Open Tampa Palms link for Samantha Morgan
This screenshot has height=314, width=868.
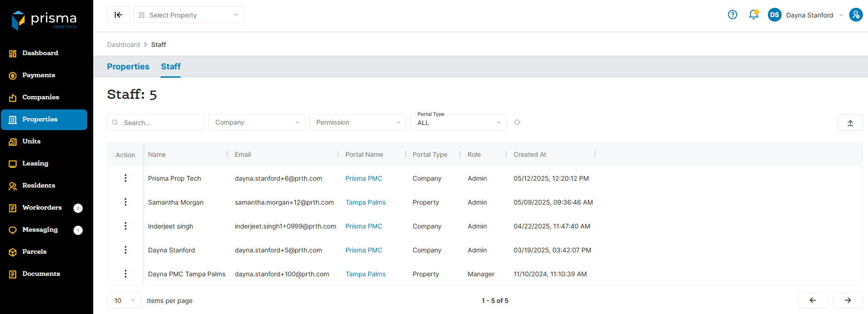366,202
